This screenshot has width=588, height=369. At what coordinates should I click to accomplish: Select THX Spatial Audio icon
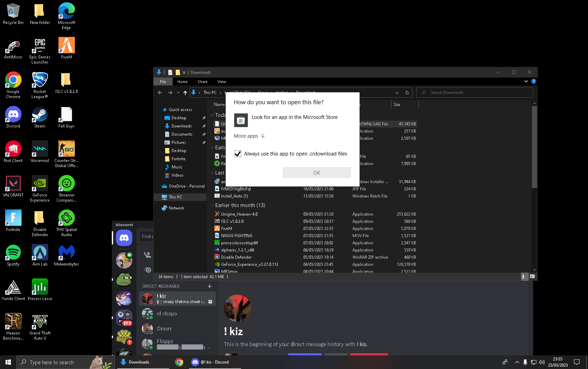[66, 223]
